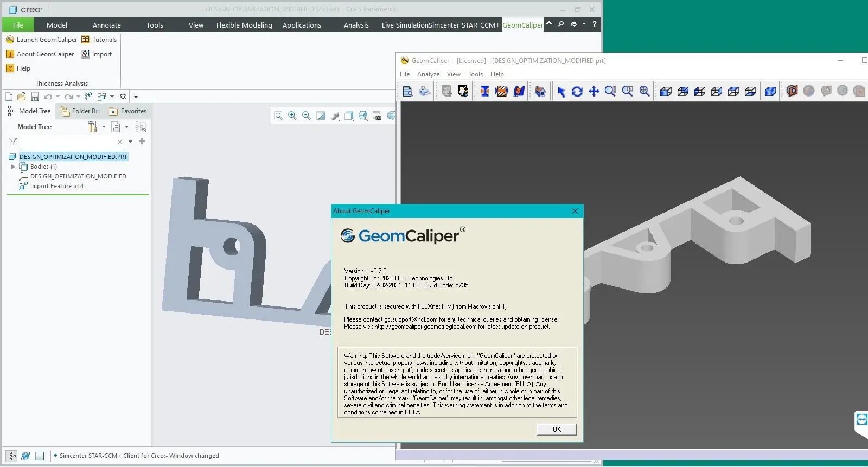This screenshot has width=868, height=467.
Task: Select the Folder Browser navigator tab
Action: coord(79,111)
